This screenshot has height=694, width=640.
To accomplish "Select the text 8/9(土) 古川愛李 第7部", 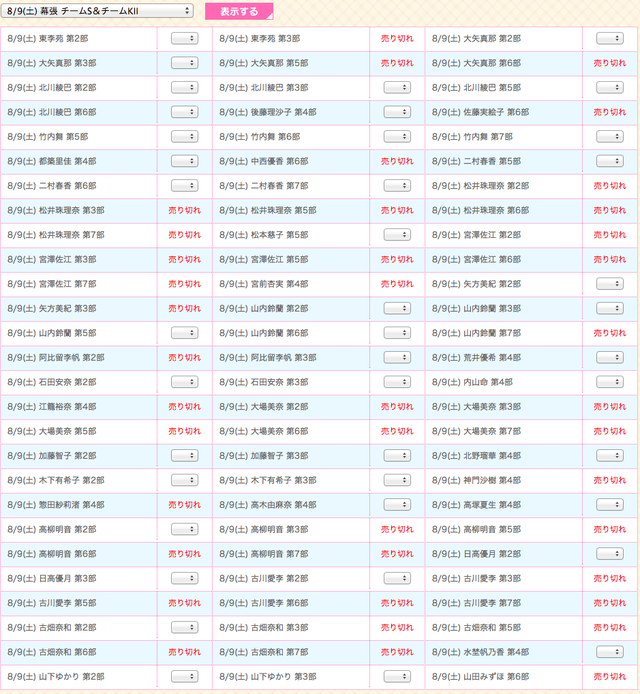I will (x=476, y=603).
